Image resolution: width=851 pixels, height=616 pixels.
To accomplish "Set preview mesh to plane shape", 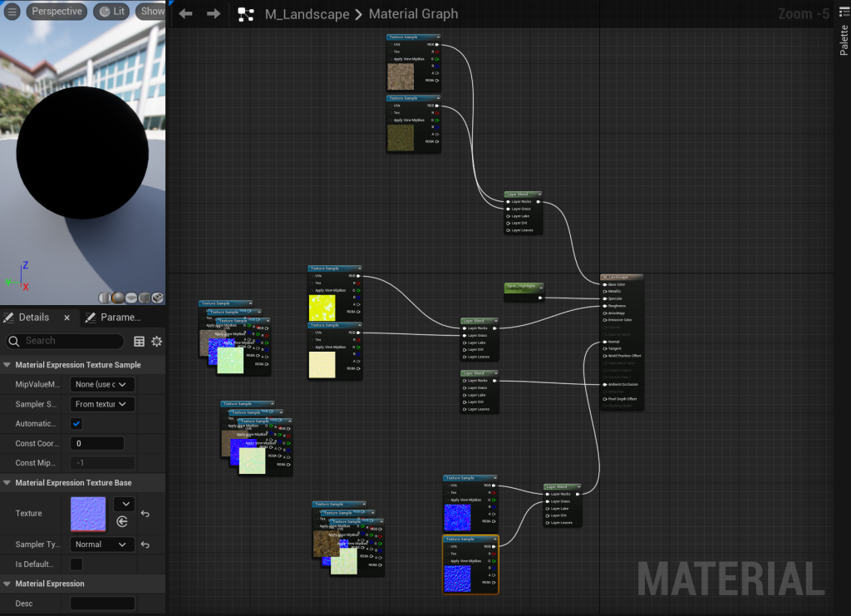I will pos(131,298).
